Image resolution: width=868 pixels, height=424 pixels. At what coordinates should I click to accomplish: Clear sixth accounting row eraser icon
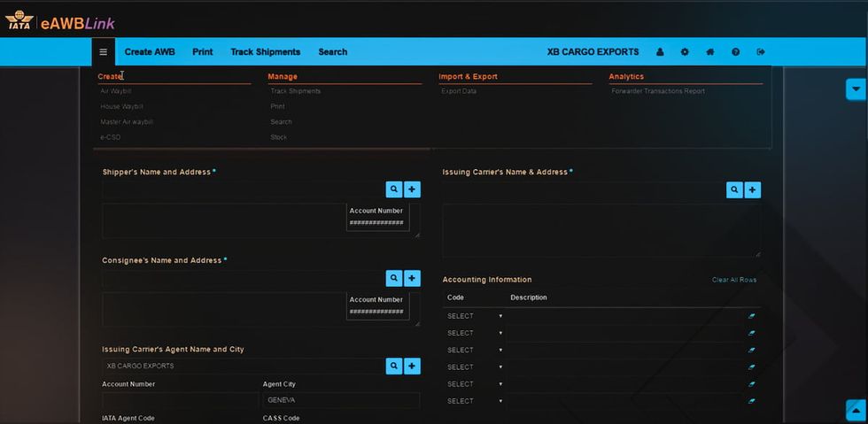point(751,401)
